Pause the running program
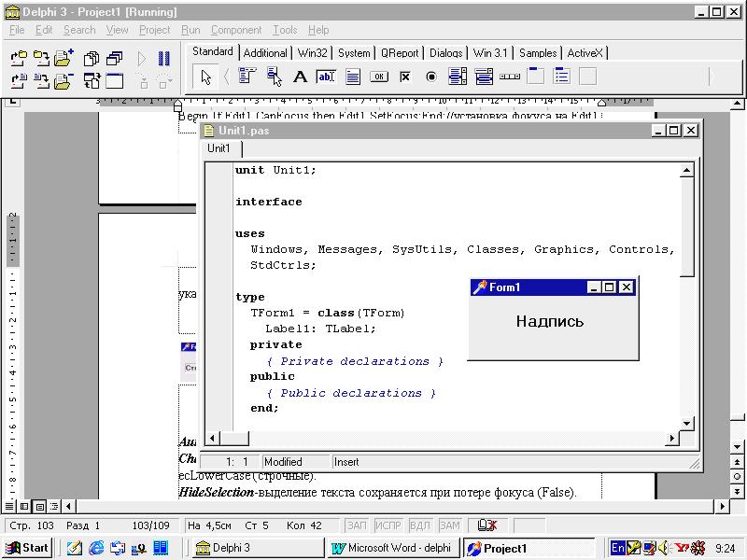 [164, 58]
